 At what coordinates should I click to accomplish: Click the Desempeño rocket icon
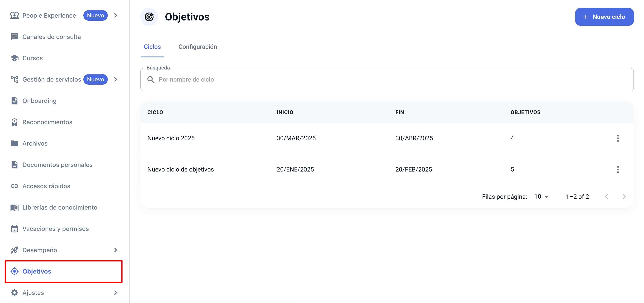click(x=15, y=250)
